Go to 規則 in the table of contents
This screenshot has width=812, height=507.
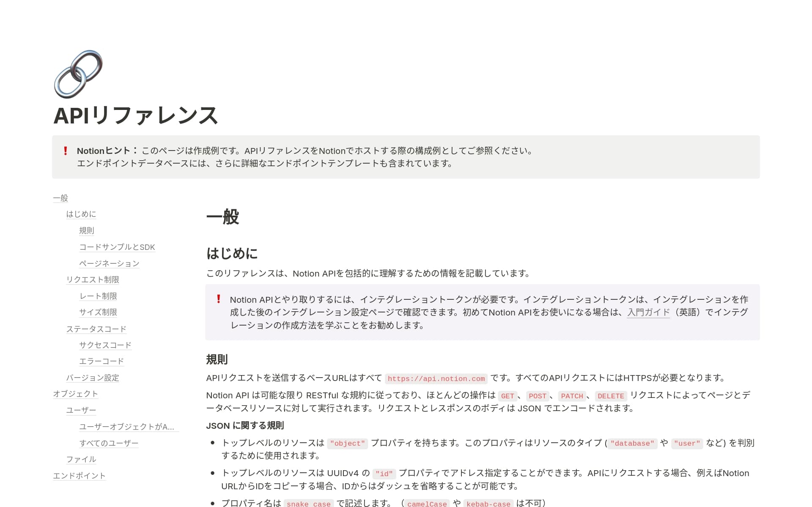pyautogui.click(x=86, y=230)
